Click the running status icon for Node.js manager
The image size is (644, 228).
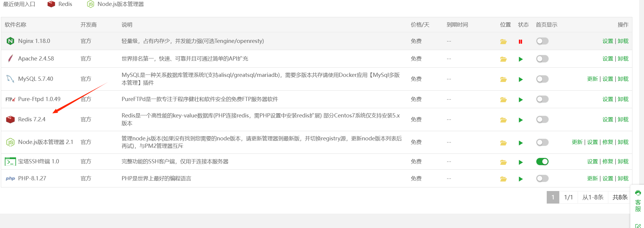pos(521,143)
